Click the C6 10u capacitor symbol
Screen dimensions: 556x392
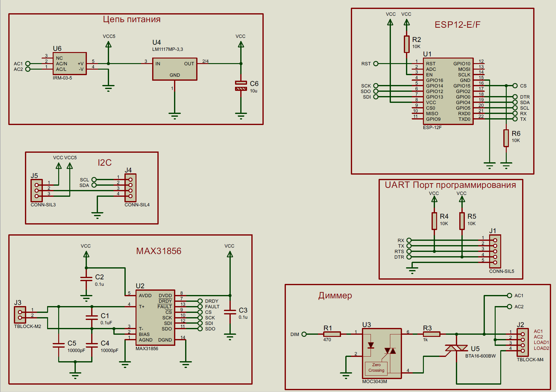(241, 86)
